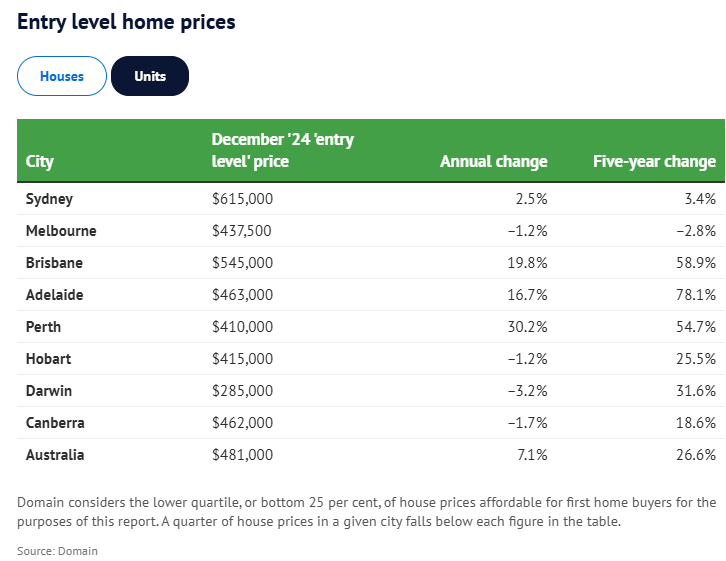726x561 pixels.
Task: Click the Australia total row label
Action: tap(55, 455)
